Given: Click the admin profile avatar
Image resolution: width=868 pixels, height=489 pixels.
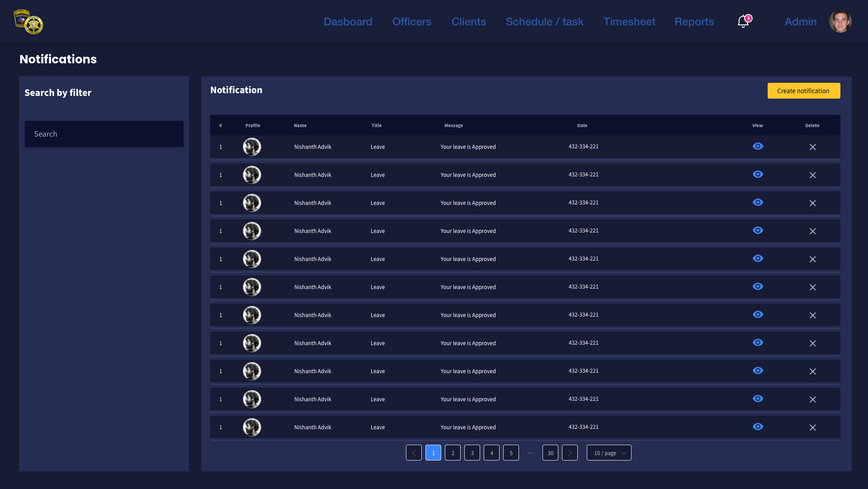Looking at the screenshot, I should (x=840, y=22).
